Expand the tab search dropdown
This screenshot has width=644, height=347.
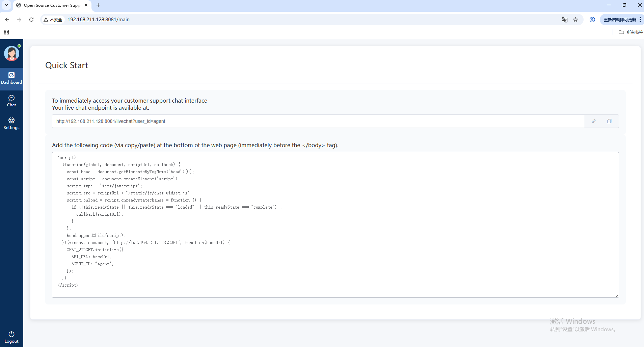tap(6, 5)
